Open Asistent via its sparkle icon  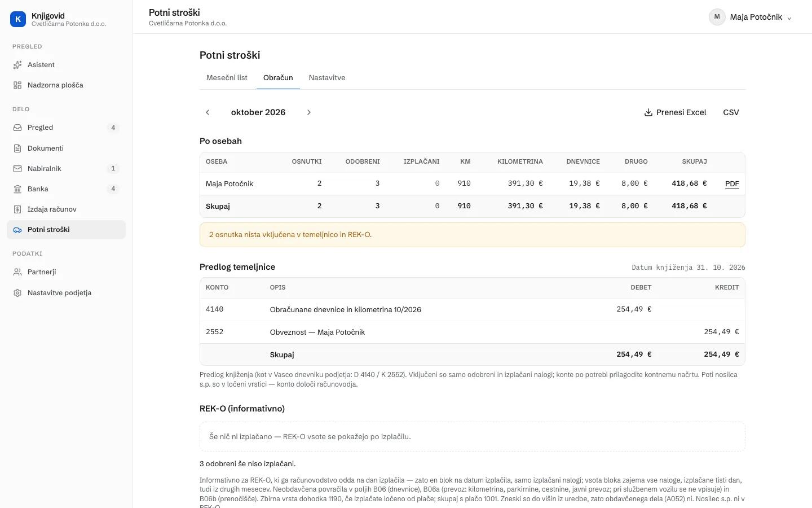pos(17,65)
